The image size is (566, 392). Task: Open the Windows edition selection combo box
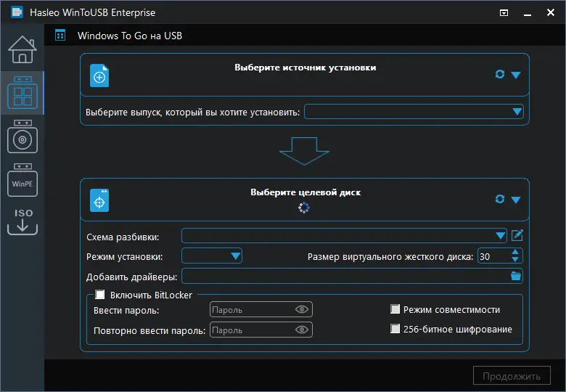[x=414, y=112]
